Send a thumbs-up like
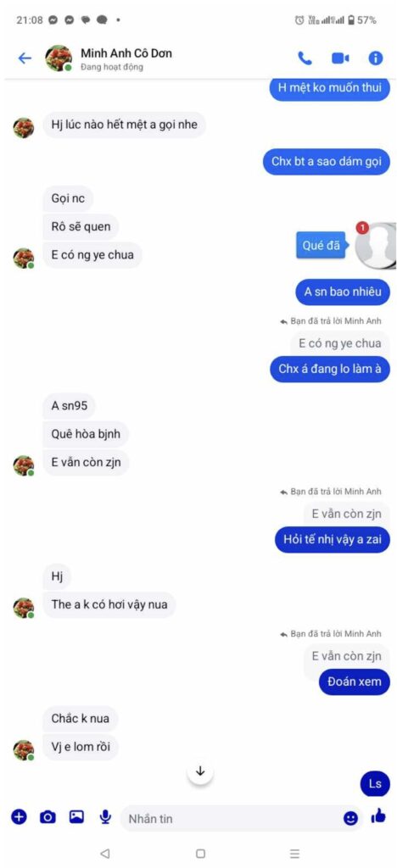Viewport: 397px width, 868px height. point(378,815)
